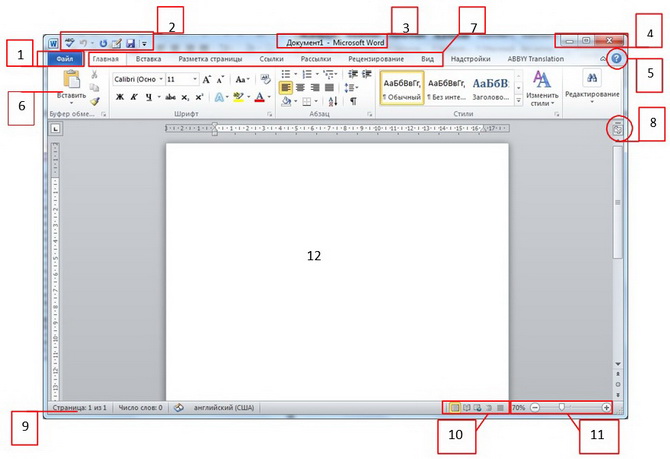Expand the Quick Access Toolbar customize arrow
The height and width of the screenshot is (459, 670).
[144, 43]
